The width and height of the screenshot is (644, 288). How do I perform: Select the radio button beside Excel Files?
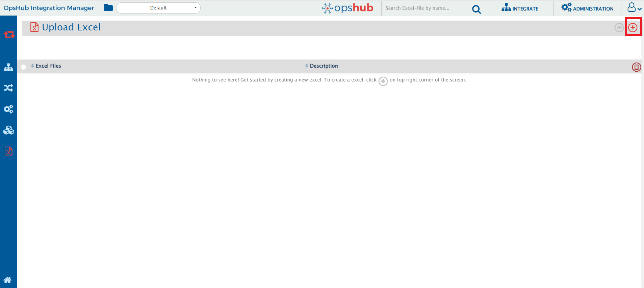(24, 67)
